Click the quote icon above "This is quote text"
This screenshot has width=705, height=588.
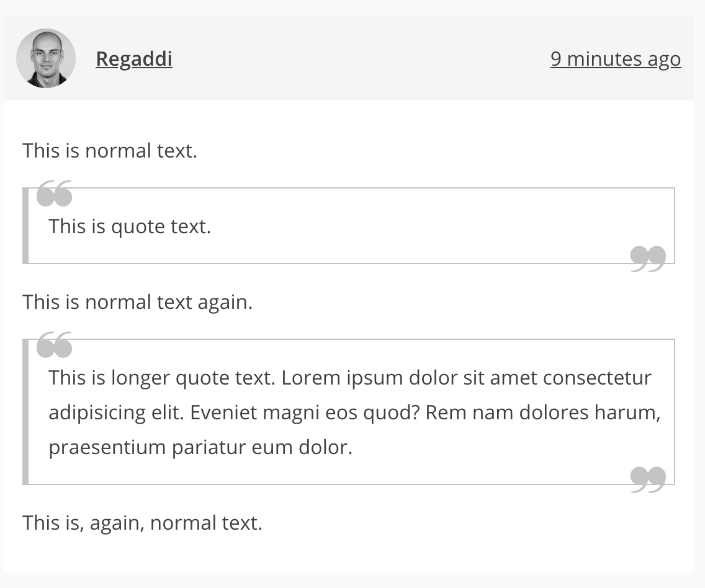55,192
